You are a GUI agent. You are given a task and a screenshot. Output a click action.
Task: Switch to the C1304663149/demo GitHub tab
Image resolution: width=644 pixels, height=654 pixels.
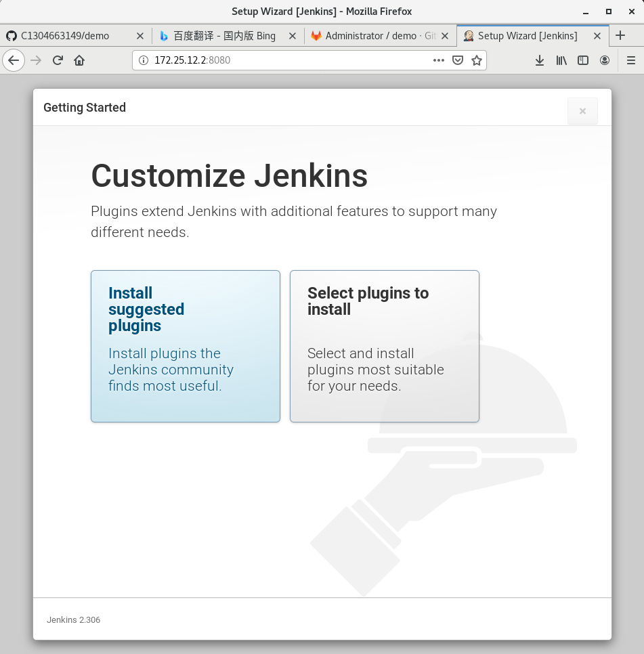tap(75, 37)
